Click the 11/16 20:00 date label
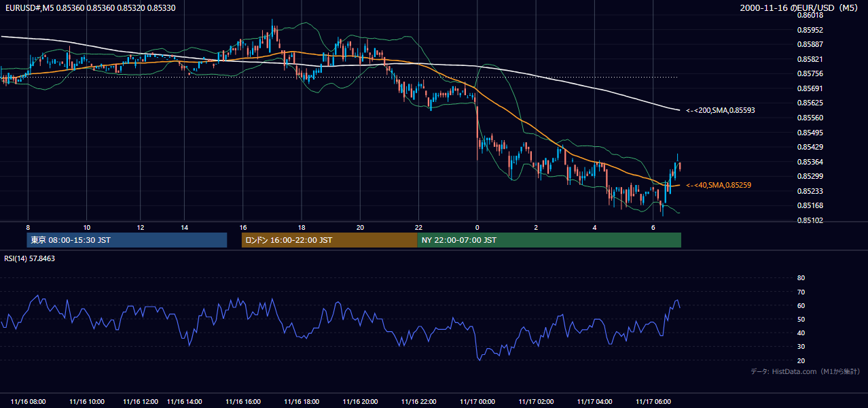Viewport: 868px width, 408px height. pos(360,401)
